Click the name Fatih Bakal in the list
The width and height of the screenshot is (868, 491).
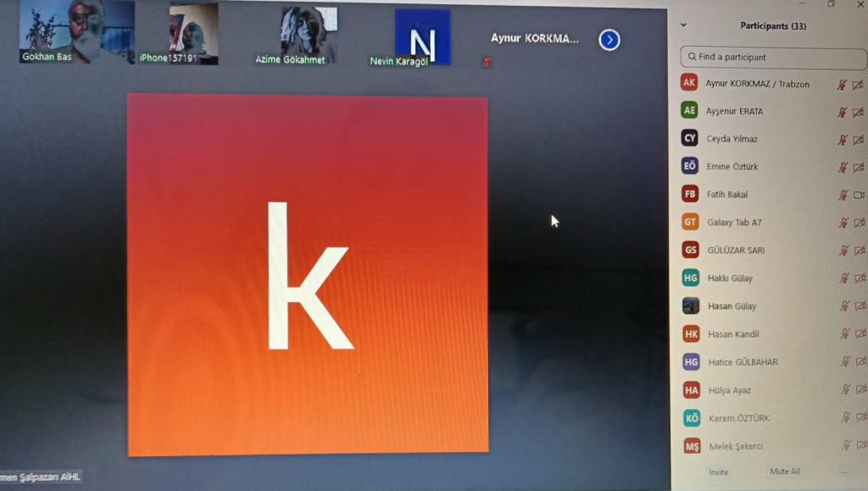click(x=726, y=194)
